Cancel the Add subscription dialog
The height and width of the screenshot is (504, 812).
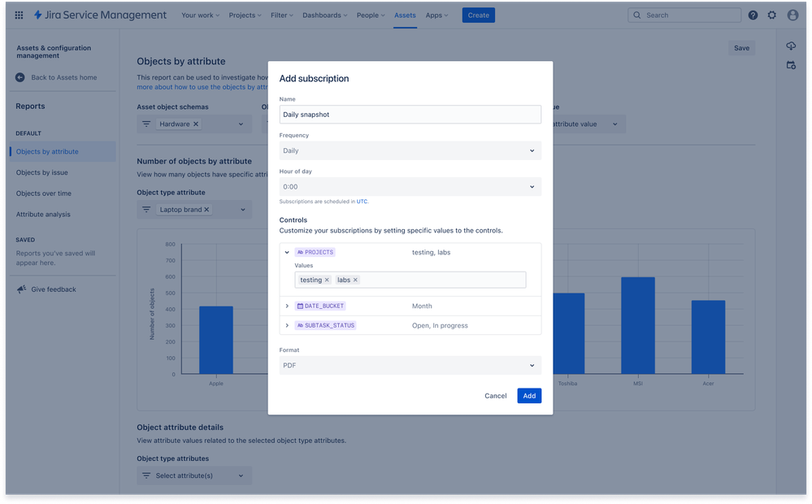[496, 396]
